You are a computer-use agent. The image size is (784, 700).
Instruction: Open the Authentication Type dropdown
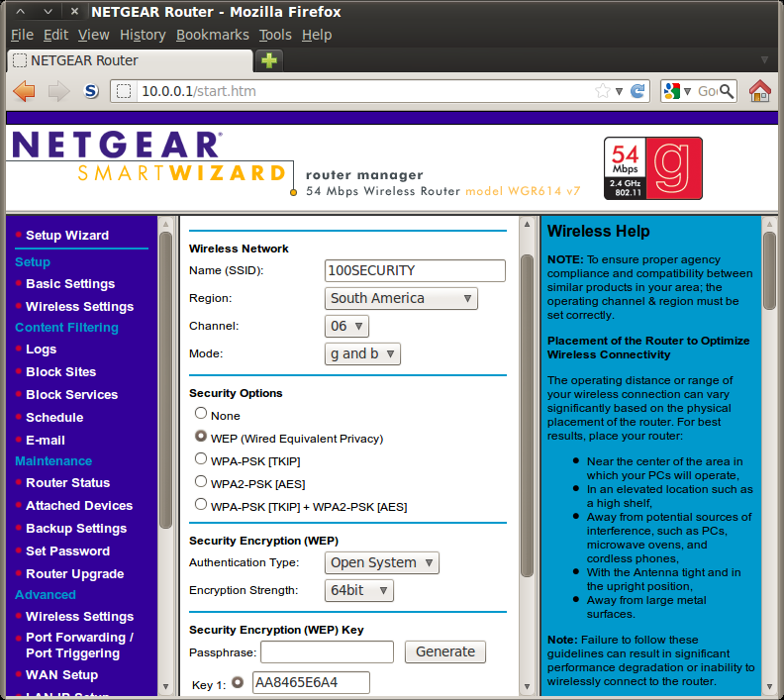click(x=381, y=563)
